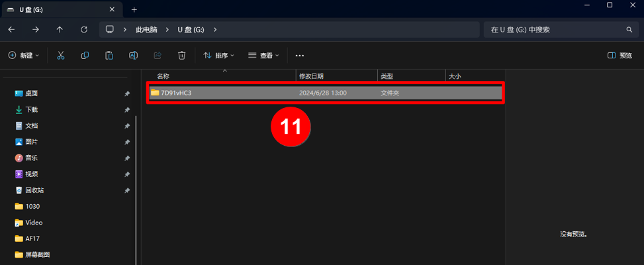Viewport: 644px width, 265px height.
Task: Toggle the 预览 preview pane button
Action: [x=620, y=56]
